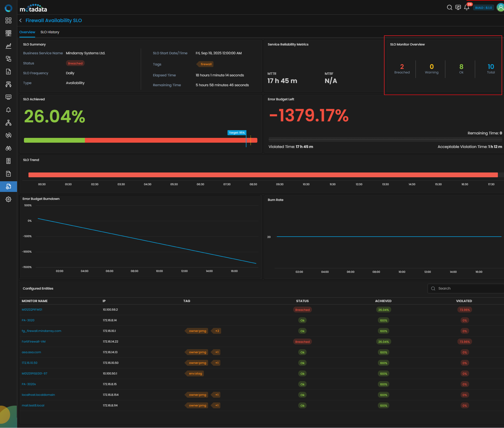
Task: Click the topology hierarchy icon in sidebar
Action: coord(9,123)
